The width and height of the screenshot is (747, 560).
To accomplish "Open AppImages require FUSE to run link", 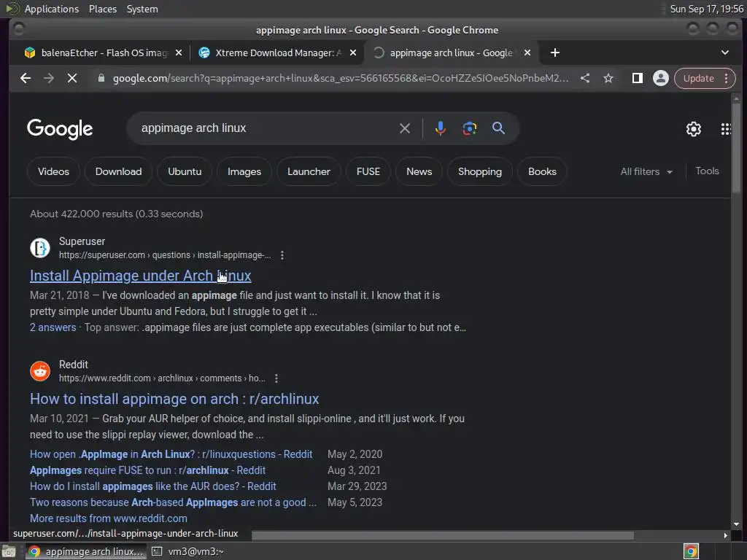I will coord(147,470).
